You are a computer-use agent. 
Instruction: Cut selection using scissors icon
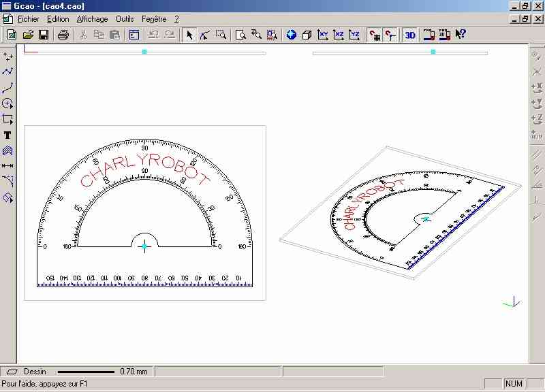(x=83, y=35)
